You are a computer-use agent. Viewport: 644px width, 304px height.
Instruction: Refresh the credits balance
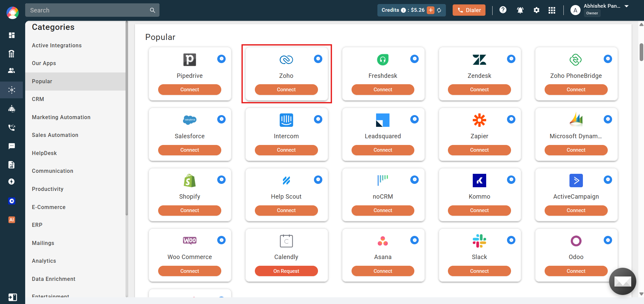click(x=439, y=10)
